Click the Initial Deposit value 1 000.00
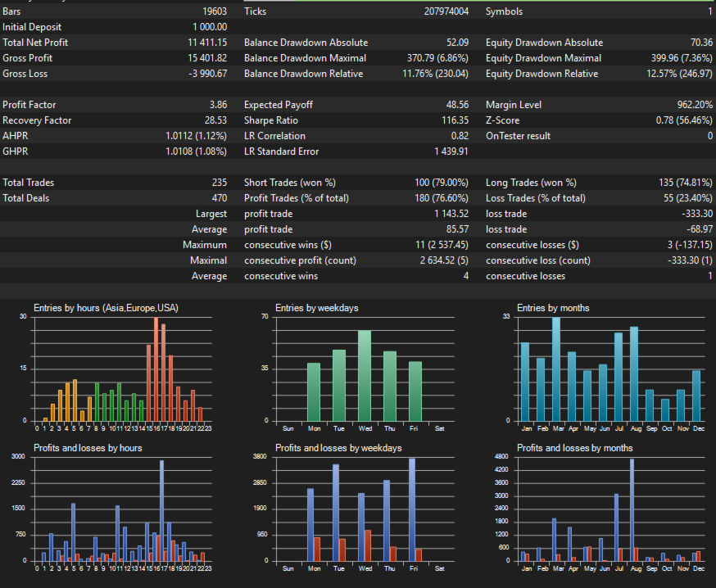This screenshot has height=588, width=716. [x=210, y=27]
